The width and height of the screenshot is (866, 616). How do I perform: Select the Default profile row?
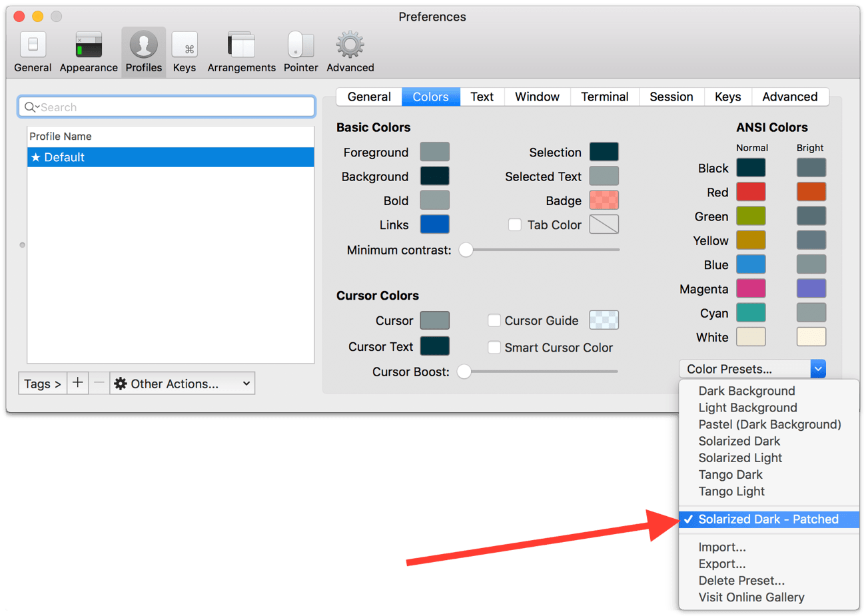click(x=171, y=157)
